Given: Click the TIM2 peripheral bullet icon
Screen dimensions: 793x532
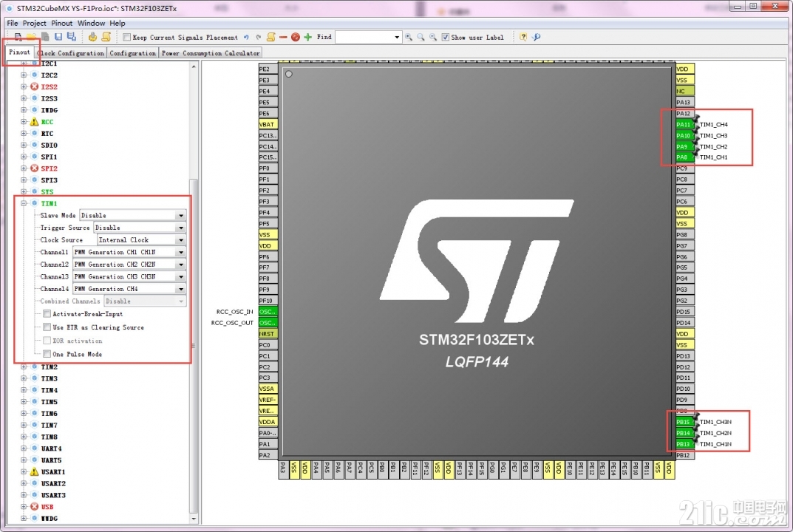Looking at the screenshot, I should [x=35, y=366].
